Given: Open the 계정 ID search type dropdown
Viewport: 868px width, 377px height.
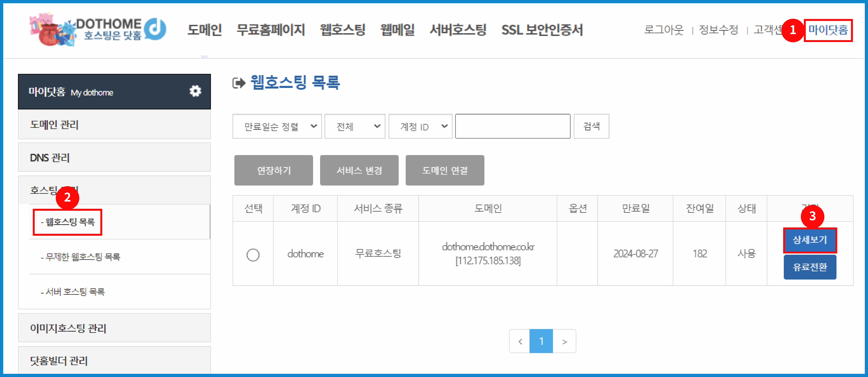Looking at the screenshot, I should [x=420, y=126].
